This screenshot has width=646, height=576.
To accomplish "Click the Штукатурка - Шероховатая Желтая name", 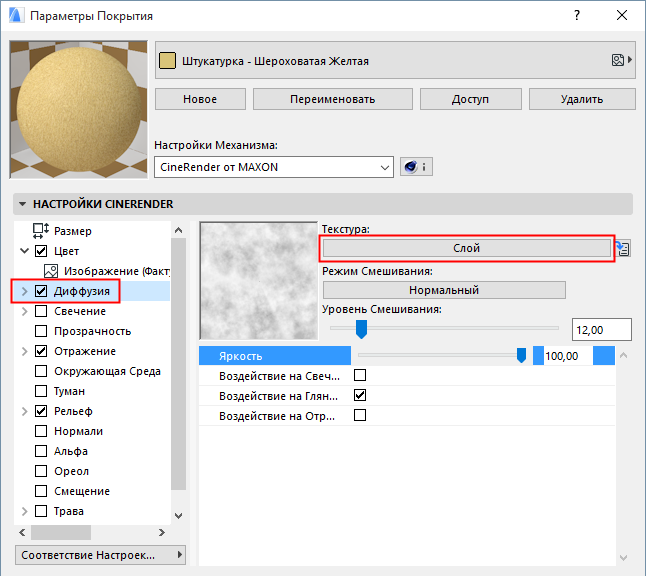I will point(275,61).
